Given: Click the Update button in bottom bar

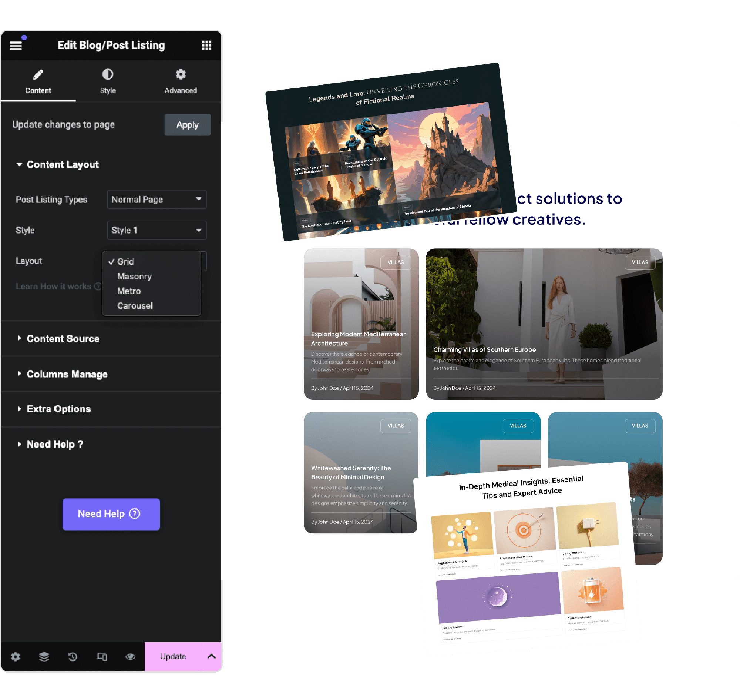Looking at the screenshot, I should coord(174,657).
